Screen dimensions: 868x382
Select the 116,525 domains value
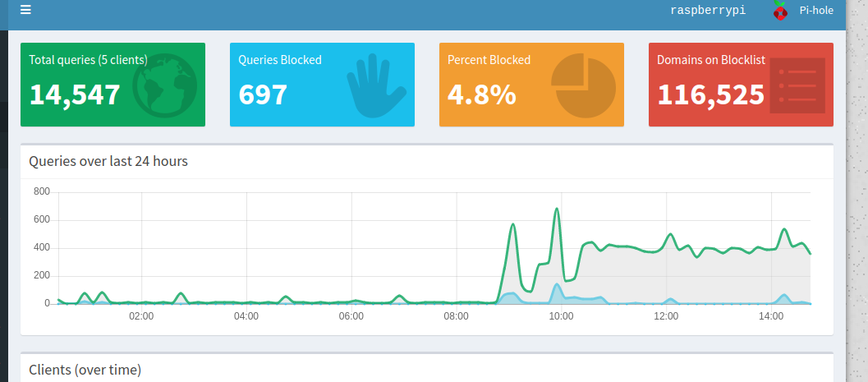coord(711,94)
